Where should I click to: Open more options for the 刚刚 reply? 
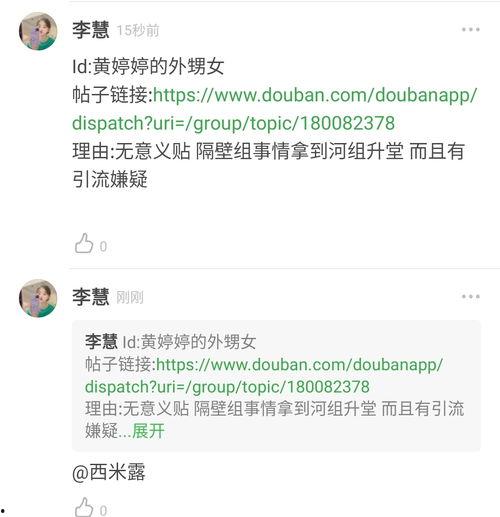(470, 296)
